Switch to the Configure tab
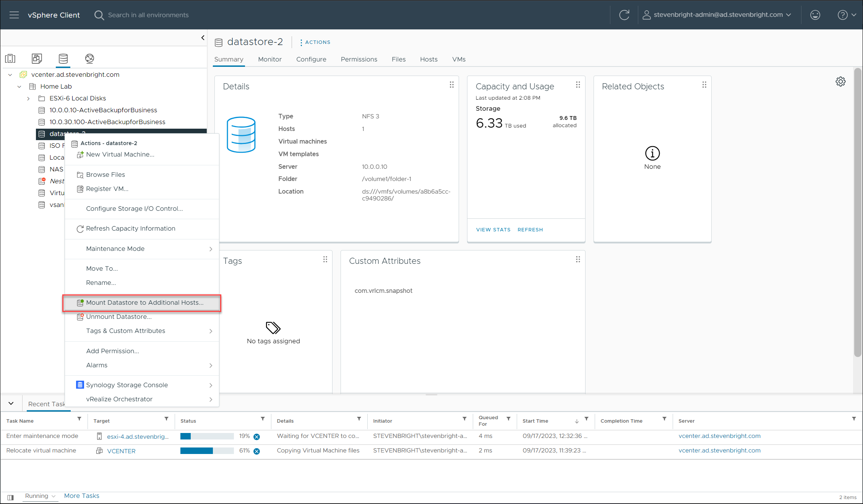This screenshot has width=863, height=504. [x=311, y=59]
